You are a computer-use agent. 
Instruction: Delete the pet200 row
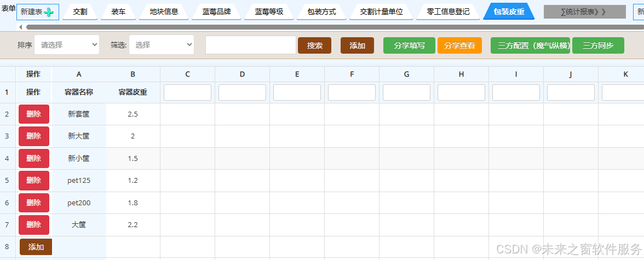(x=34, y=203)
